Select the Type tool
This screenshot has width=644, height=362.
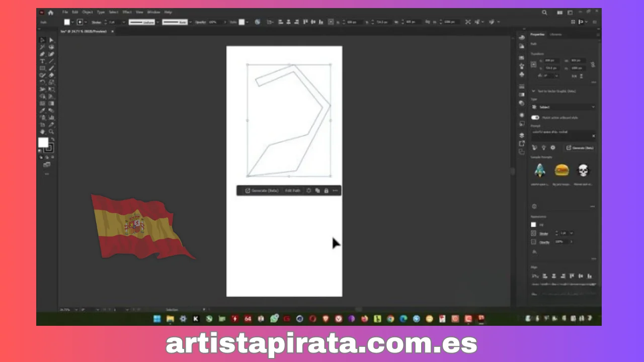42,61
